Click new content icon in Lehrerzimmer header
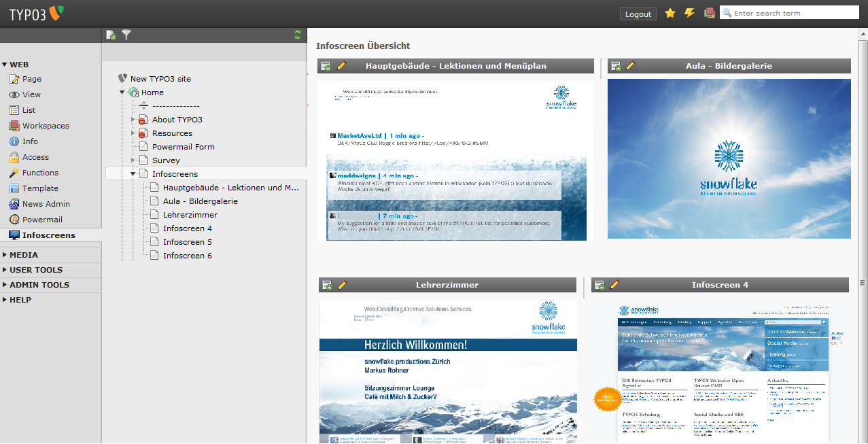 [327, 285]
